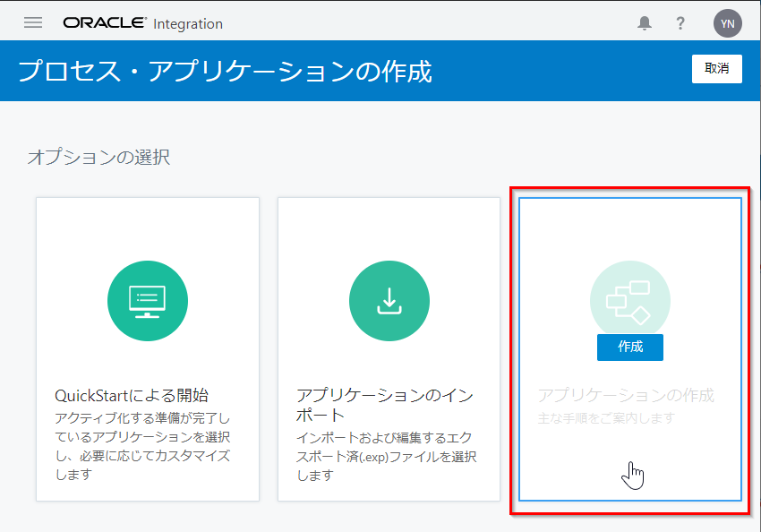This screenshot has height=532, width=761.
Task: Click the import card's .exp file description
Action: click(386, 457)
